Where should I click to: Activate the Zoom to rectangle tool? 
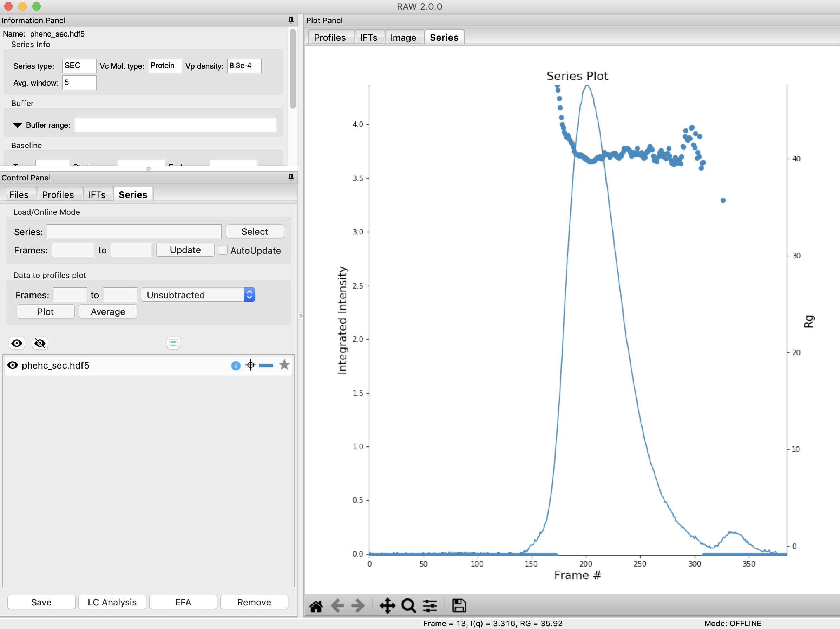408,606
